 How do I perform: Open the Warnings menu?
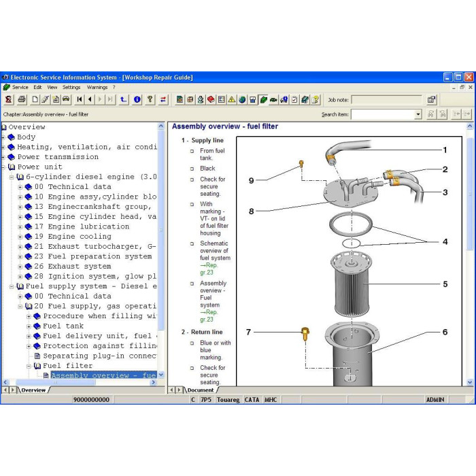click(x=97, y=88)
